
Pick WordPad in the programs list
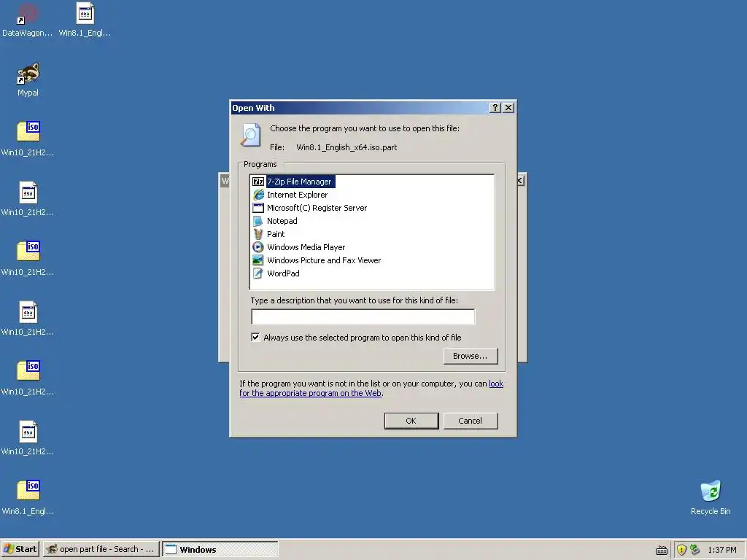[x=276, y=273]
